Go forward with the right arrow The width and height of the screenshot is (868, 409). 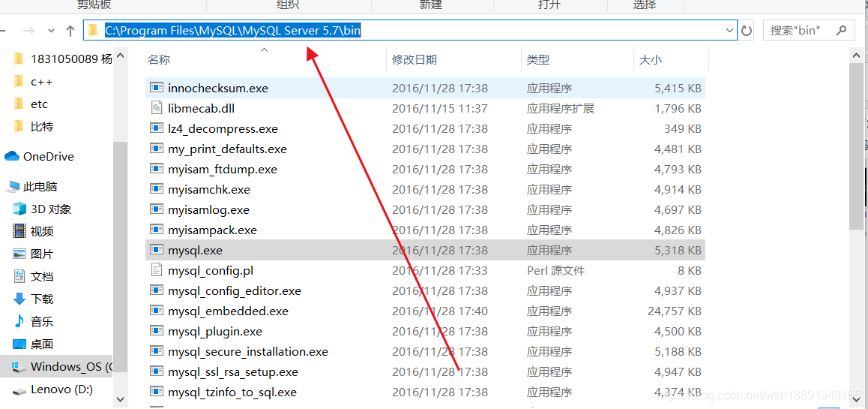click(29, 31)
